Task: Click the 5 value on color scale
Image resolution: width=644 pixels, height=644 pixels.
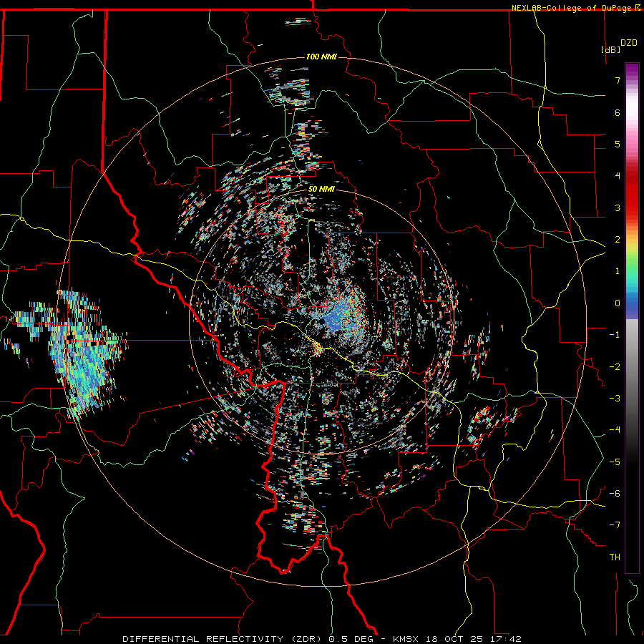Action: coord(618,144)
